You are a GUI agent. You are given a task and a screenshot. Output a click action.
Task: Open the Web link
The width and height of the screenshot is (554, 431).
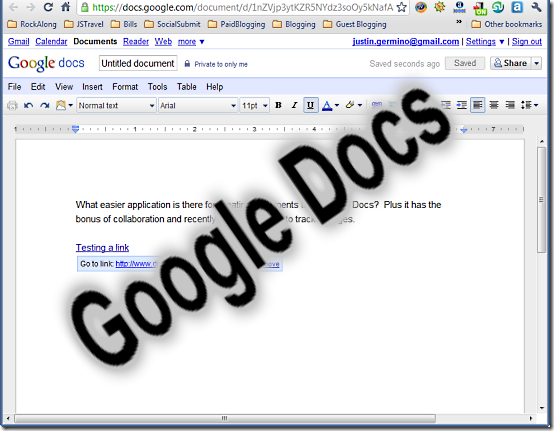click(163, 42)
